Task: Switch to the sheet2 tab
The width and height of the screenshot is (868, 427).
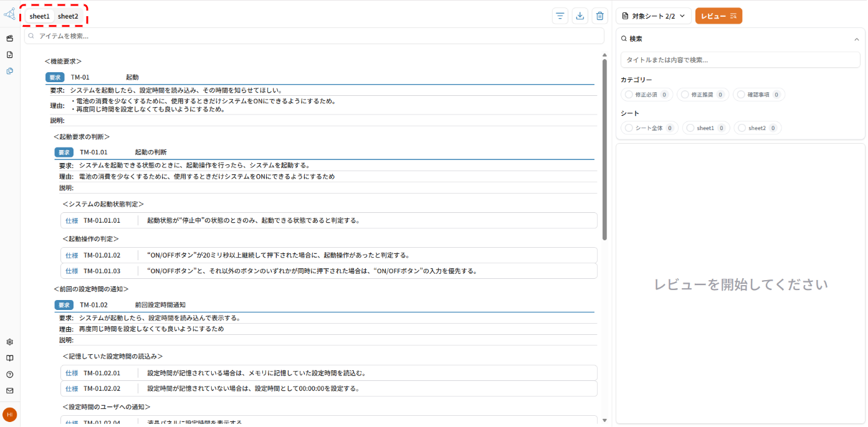Action: click(69, 16)
